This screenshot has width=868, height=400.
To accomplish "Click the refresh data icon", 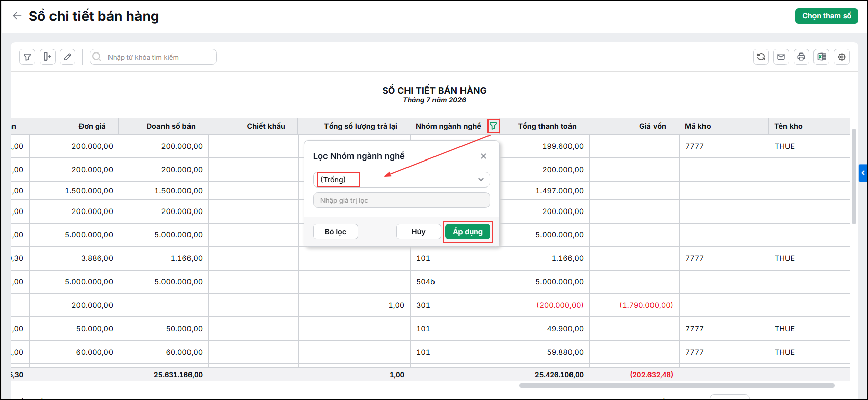I will click(761, 57).
